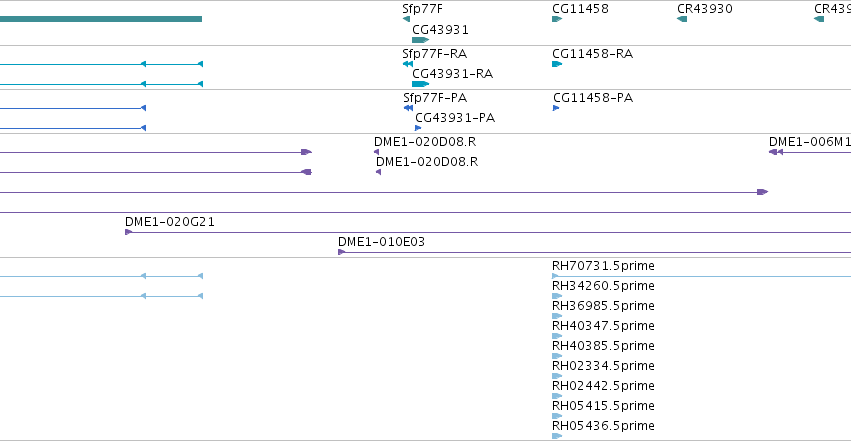
Task: Select the Sfp77F-PA protein label
Action: (435, 98)
